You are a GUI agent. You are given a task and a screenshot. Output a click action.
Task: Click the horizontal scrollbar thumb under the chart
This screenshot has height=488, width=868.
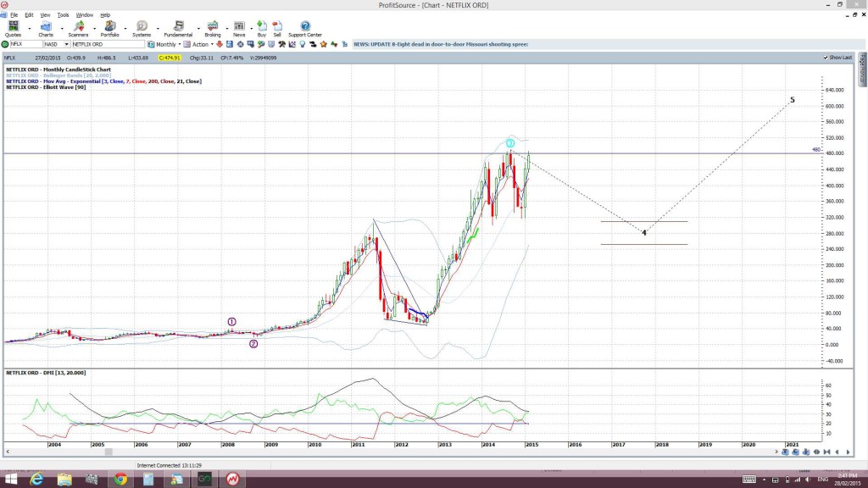tap(109, 452)
